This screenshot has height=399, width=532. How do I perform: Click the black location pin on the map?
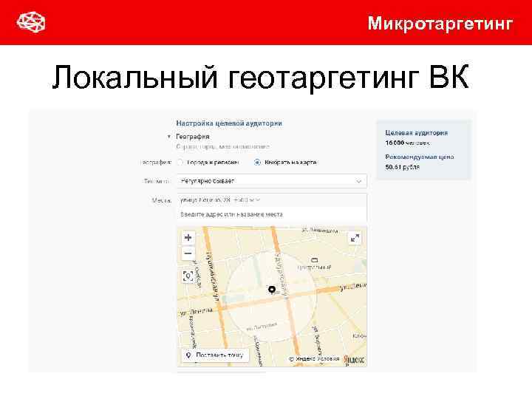pos(271,290)
